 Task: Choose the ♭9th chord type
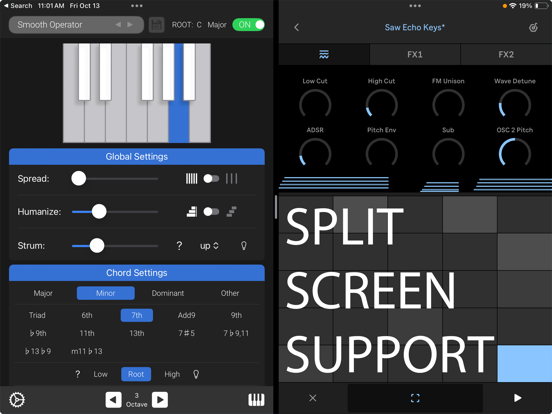pos(38,333)
